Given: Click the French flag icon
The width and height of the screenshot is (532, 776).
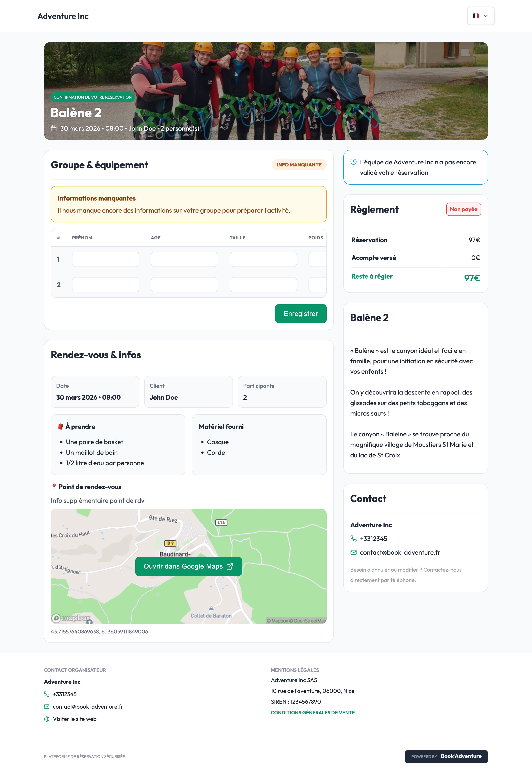Looking at the screenshot, I should click(x=476, y=16).
